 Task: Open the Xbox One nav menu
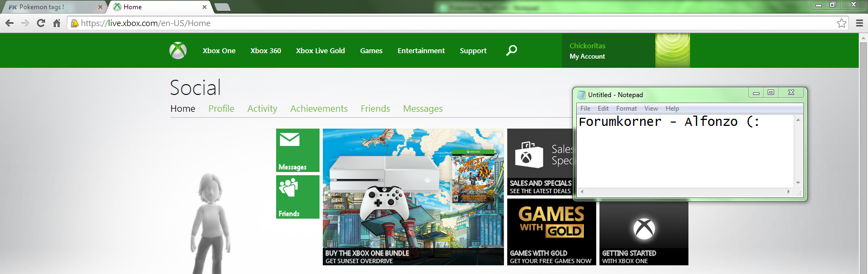(219, 50)
